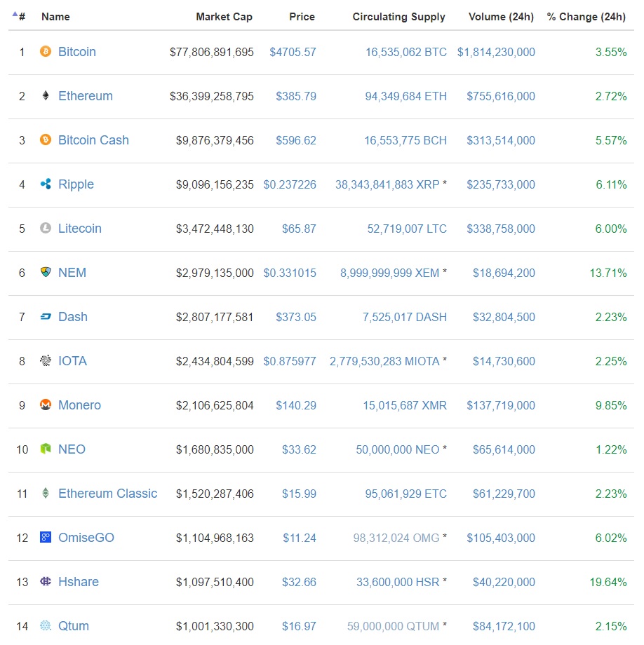Image resolution: width=644 pixels, height=645 pixels.
Task: Click Hshare volume $40,220,000
Action: coord(504,582)
